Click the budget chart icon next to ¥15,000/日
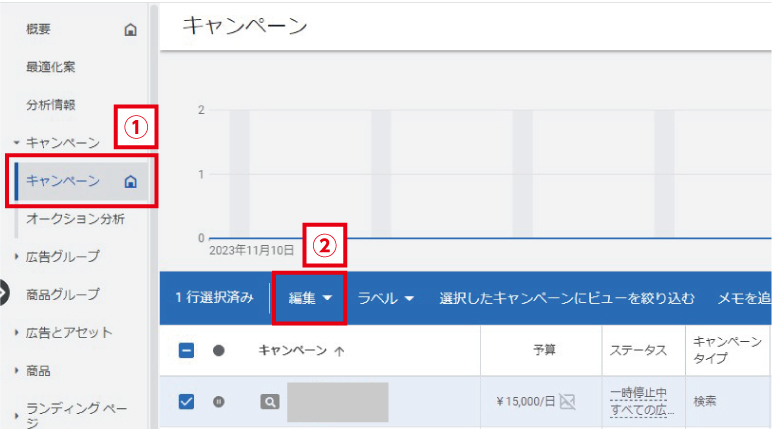The height and width of the screenshot is (429, 772). point(568,402)
